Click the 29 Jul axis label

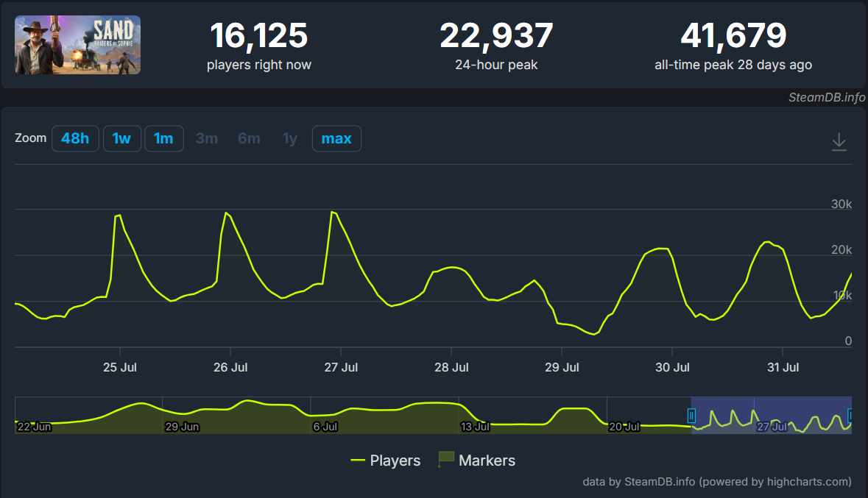click(x=562, y=367)
